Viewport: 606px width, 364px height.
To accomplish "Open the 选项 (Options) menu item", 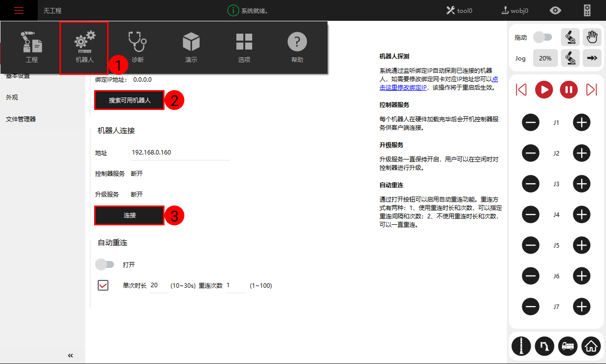I will (244, 48).
